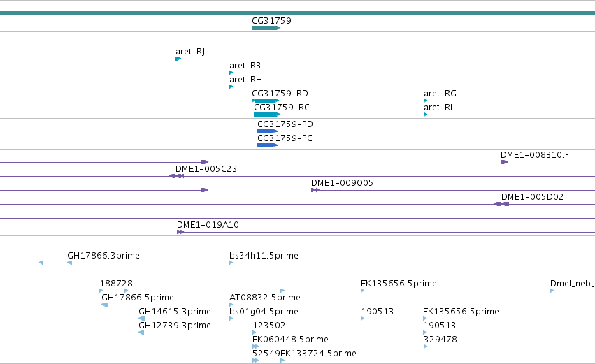This screenshot has height=364, width=595.
Task: Select the aret-RB transcript label
Action: coord(245,66)
